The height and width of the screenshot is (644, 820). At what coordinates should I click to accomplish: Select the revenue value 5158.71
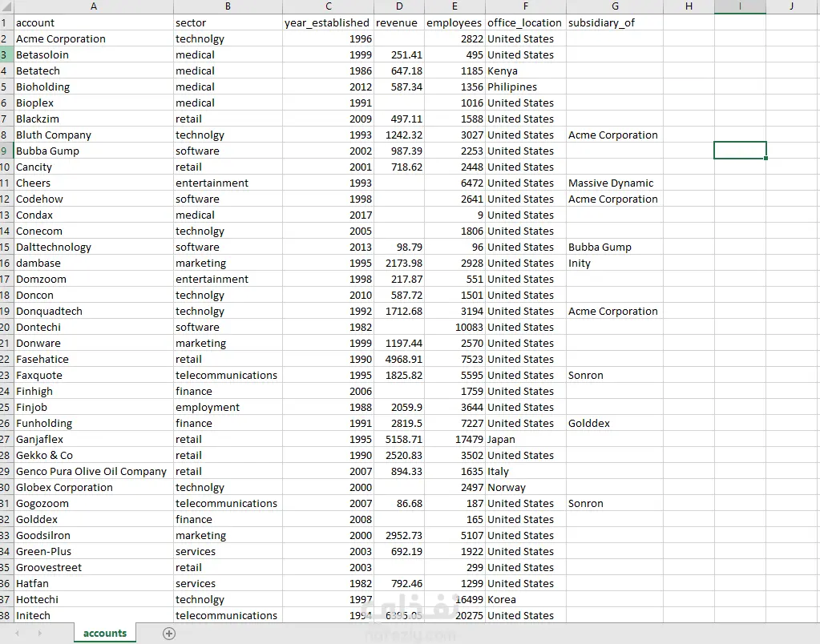(x=399, y=439)
